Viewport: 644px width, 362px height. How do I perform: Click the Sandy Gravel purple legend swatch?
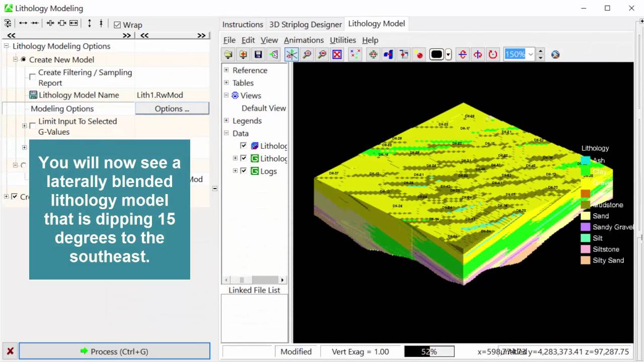click(585, 227)
